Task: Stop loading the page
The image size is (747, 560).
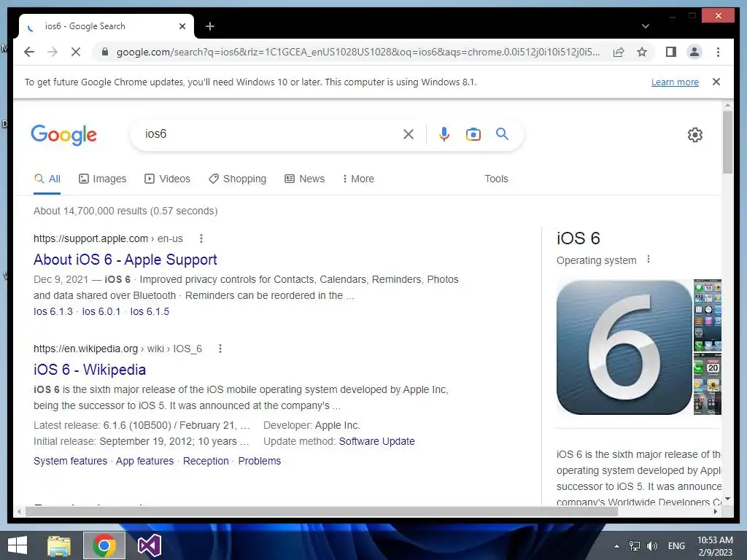Action: 76,52
